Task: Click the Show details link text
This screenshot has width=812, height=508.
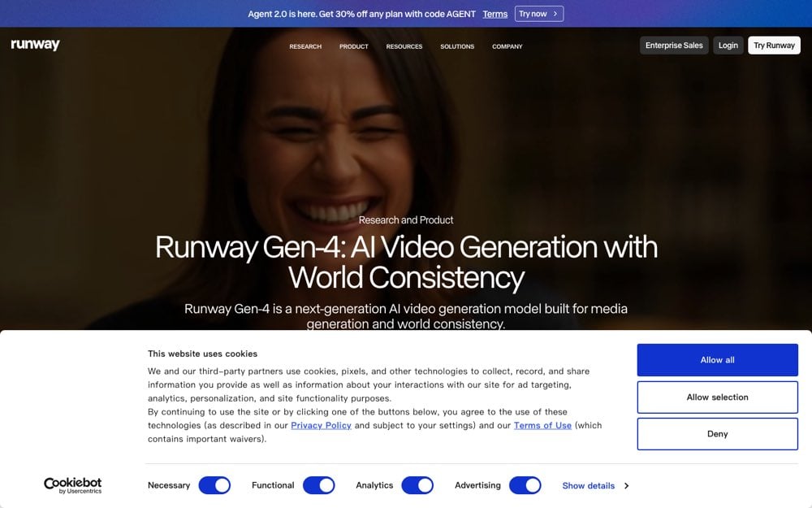Action: tap(588, 486)
